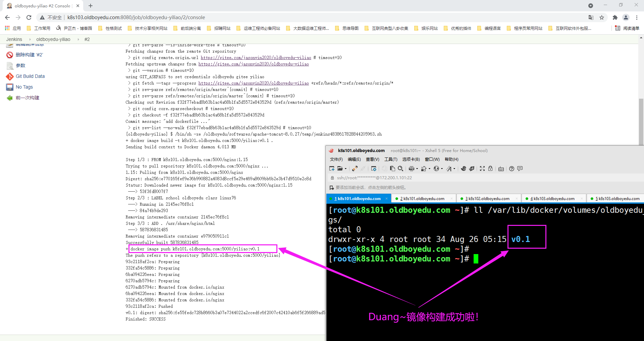Open the Xshell virtual keyboard icon
This screenshot has height=341, width=644.
pos(501,169)
